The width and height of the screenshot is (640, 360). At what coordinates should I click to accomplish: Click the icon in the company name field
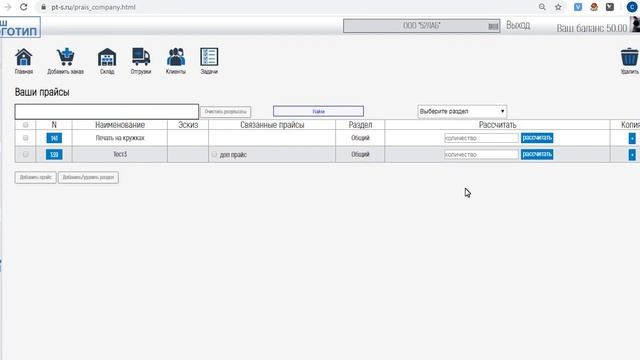coord(493,27)
